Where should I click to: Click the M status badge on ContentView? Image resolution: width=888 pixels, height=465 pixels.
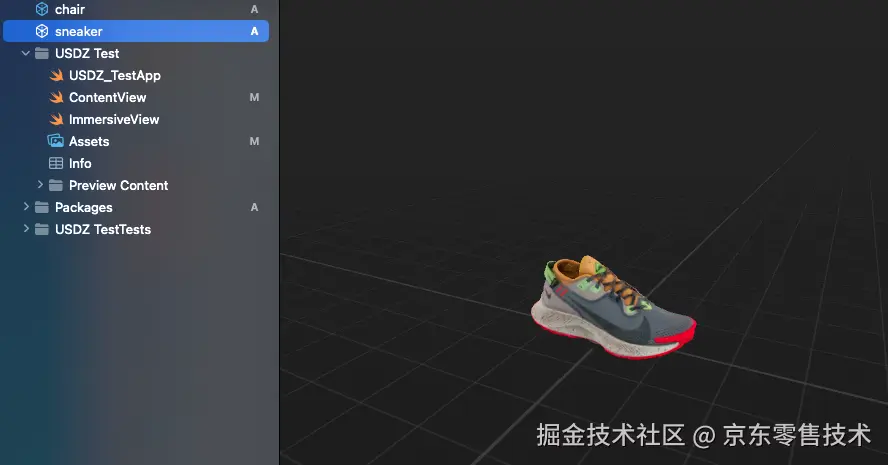(254, 97)
